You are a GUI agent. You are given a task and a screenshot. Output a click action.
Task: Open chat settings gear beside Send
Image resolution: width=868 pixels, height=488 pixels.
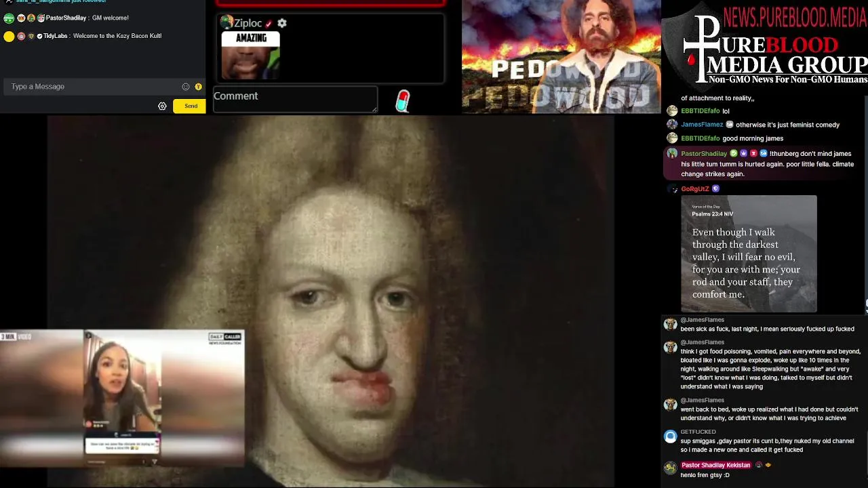point(162,106)
